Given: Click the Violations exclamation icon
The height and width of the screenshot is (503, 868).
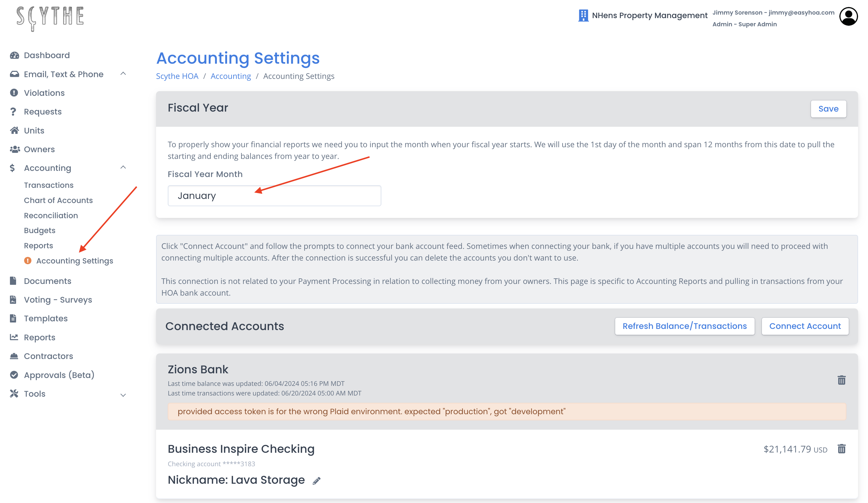Looking at the screenshot, I should point(14,93).
